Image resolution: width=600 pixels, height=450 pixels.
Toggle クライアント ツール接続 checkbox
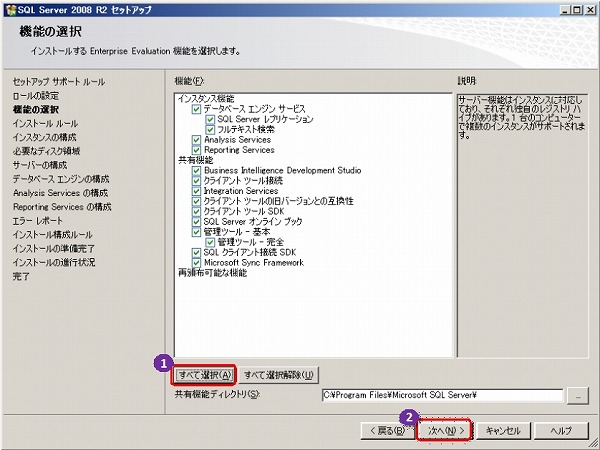point(196,181)
